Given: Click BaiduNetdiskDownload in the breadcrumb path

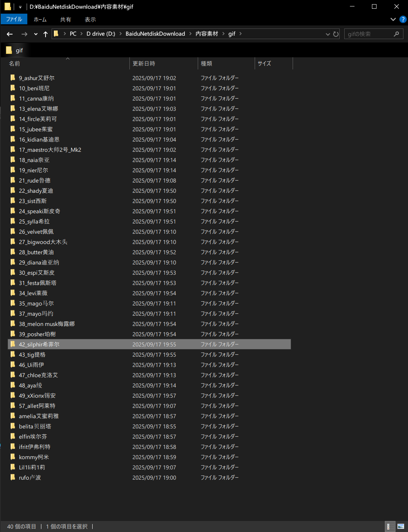Looking at the screenshot, I should pyautogui.click(x=155, y=34).
